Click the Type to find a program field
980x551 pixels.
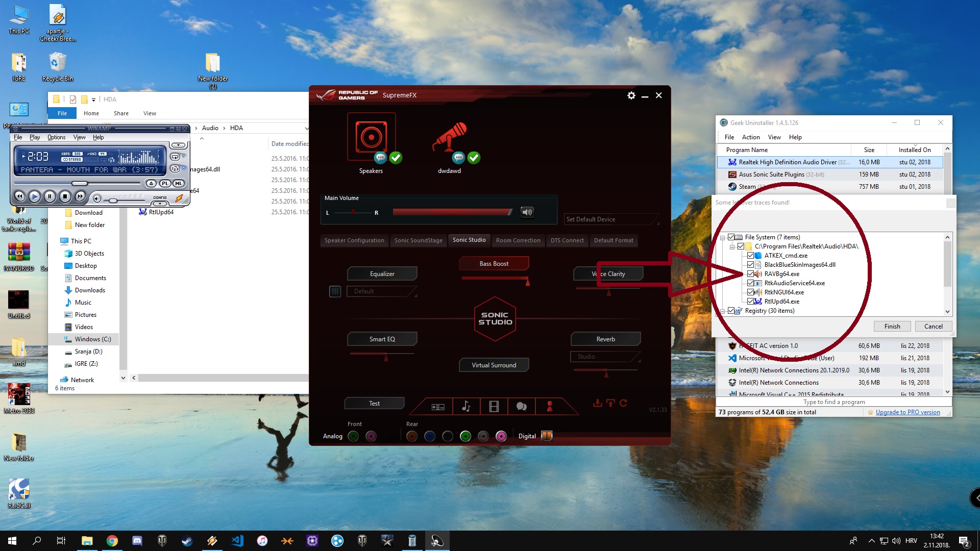pyautogui.click(x=834, y=402)
